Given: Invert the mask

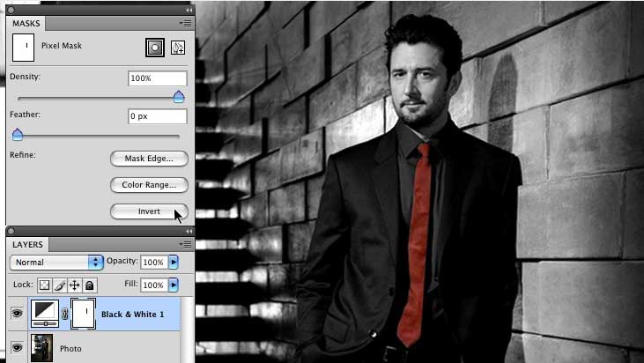Looking at the screenshot, I should [x=149, y=211].
